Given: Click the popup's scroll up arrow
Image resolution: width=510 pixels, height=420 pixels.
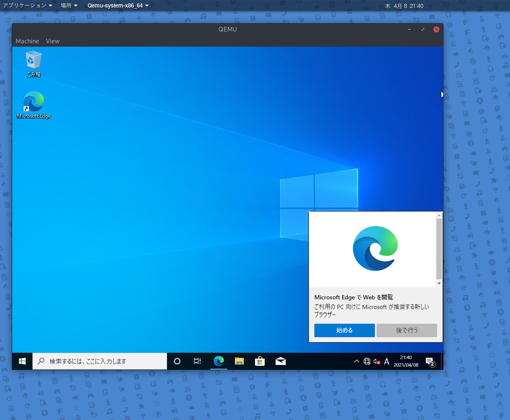Looking at the screenshot, I should pyautogui.click(x=439, y=215).
